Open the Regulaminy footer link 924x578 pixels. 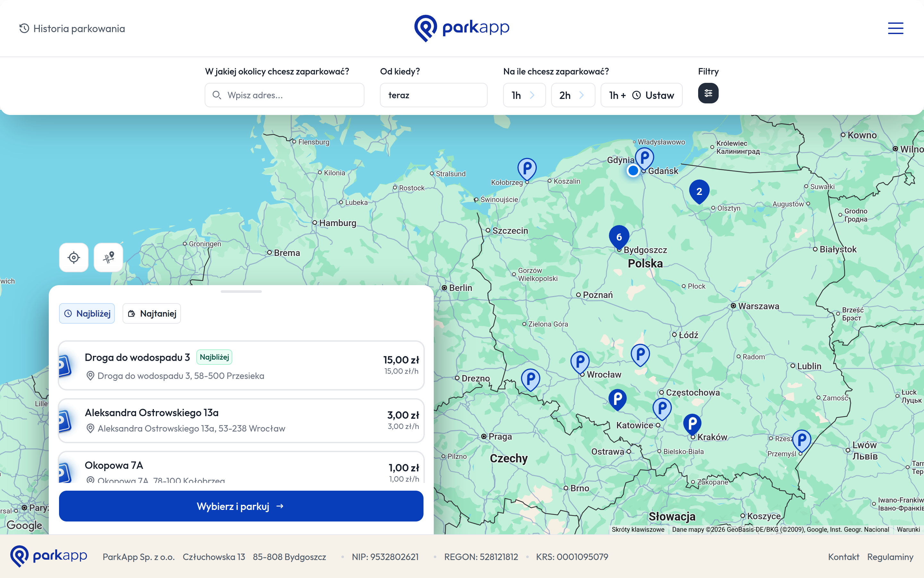(890, 557)
